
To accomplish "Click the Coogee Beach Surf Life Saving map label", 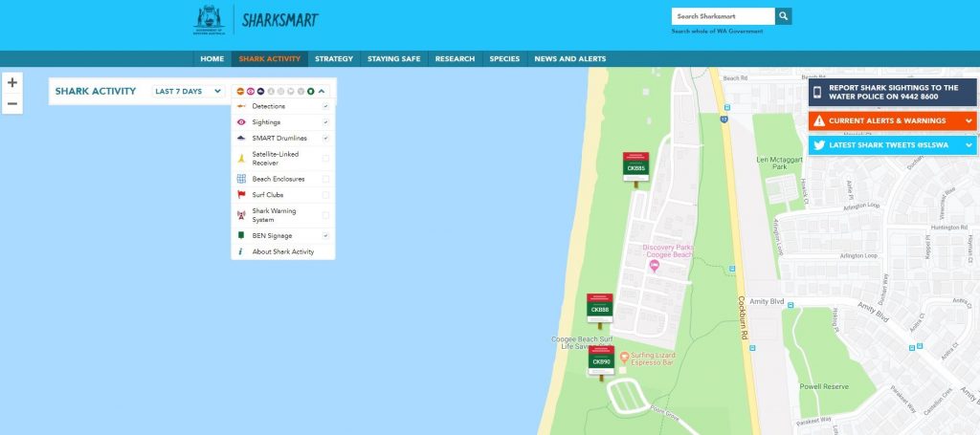I will point(581,342).
